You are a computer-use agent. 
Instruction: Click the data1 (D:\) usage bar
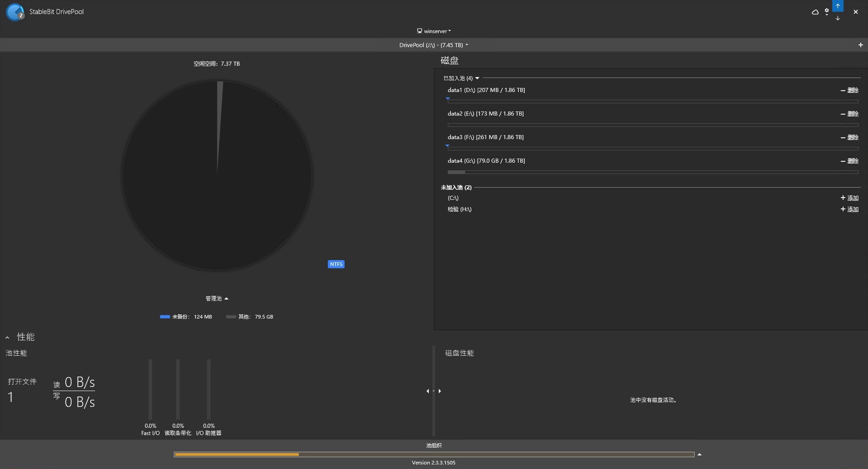[x=653, y=102]
